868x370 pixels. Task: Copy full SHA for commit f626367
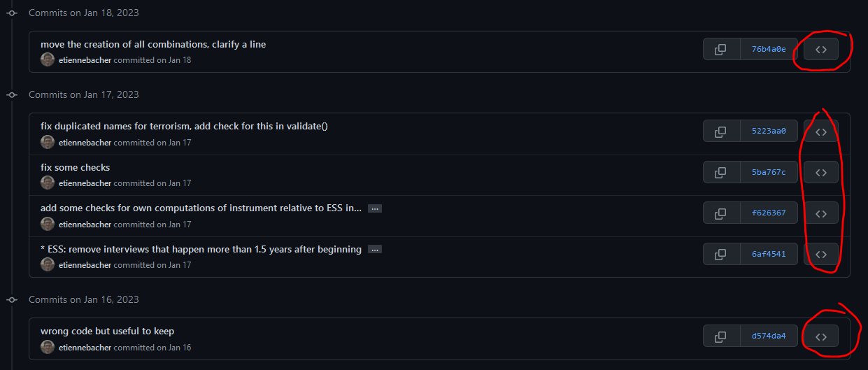click(722, 213)
